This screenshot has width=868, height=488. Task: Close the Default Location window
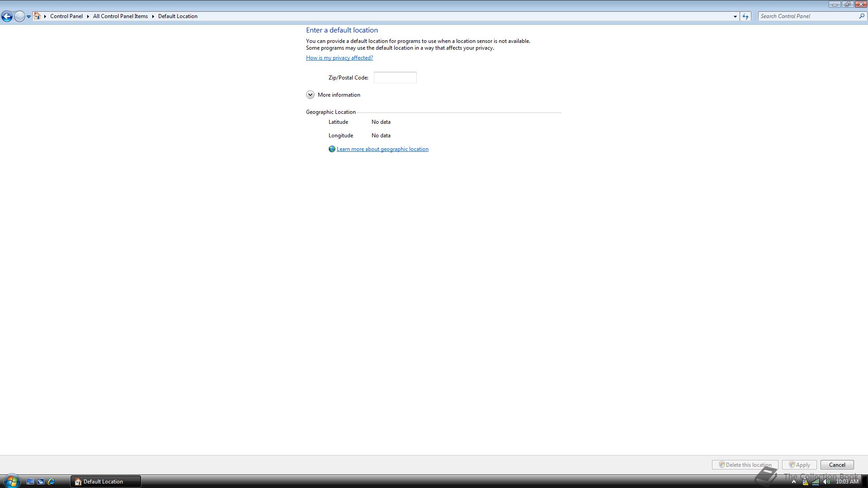pyautogui.click(x=860, y=5)
